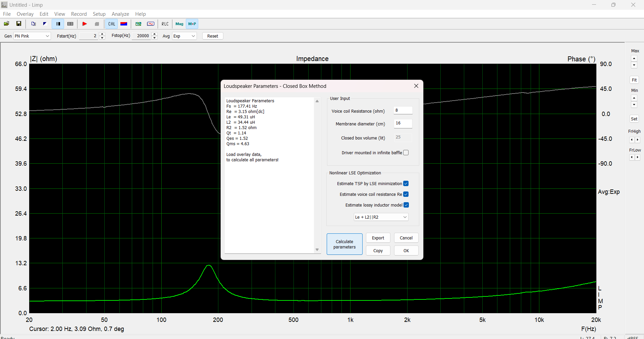
Task: Click the RLC measurement toolbar icon
Action: pos(165,24)
